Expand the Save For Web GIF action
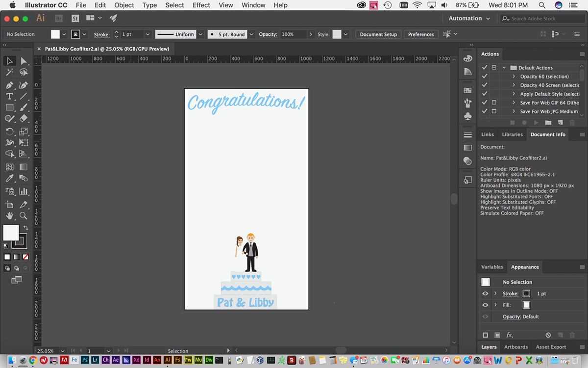 coord(514,103)
